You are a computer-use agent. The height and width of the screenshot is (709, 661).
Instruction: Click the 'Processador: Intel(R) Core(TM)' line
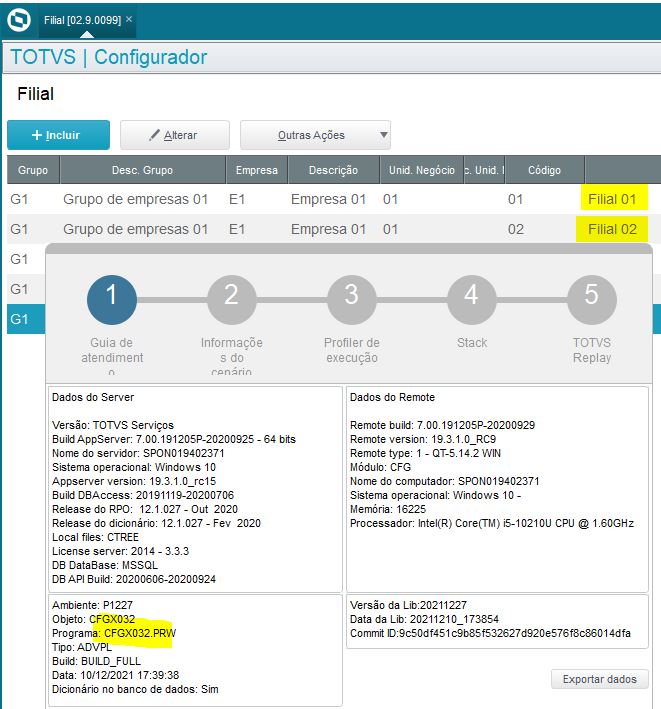click(492, 523)
